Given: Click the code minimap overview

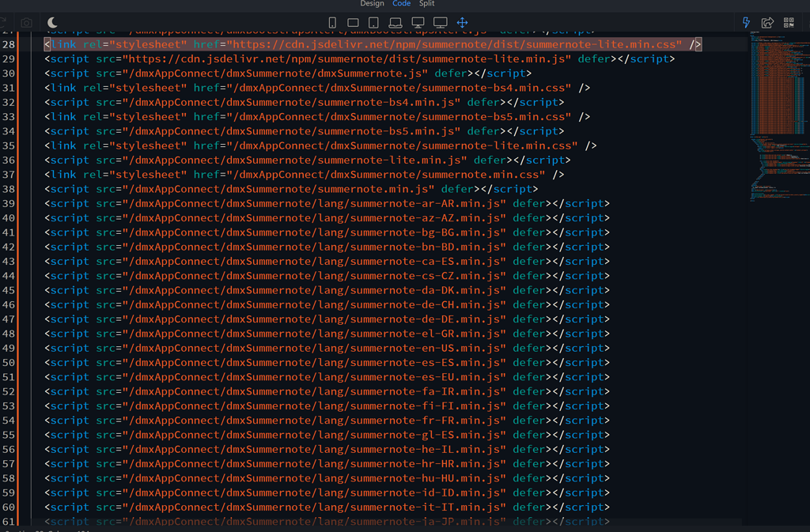Looking at the screenshot, I should tap(779, 116).
